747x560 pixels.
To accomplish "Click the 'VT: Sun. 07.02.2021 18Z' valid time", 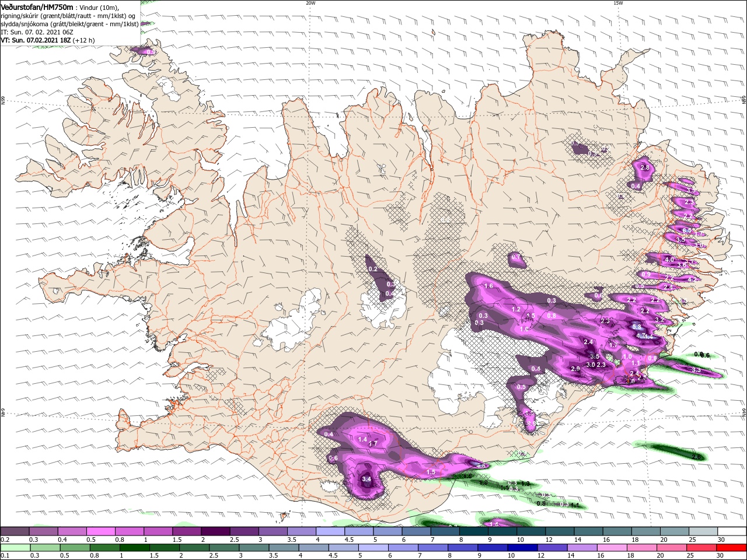I will tap(36, 40).
